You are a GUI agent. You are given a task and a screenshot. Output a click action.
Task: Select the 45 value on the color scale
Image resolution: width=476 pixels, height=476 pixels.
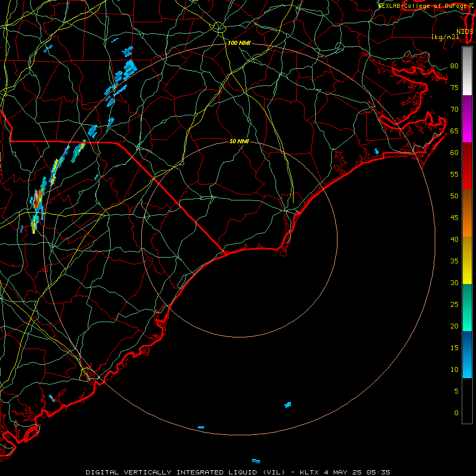454,218
